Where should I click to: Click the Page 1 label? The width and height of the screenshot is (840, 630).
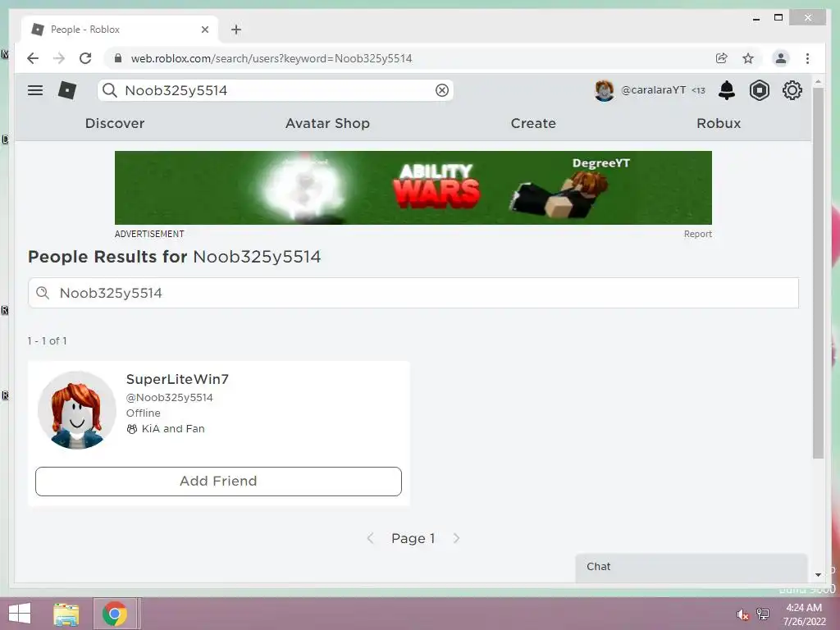413,538
